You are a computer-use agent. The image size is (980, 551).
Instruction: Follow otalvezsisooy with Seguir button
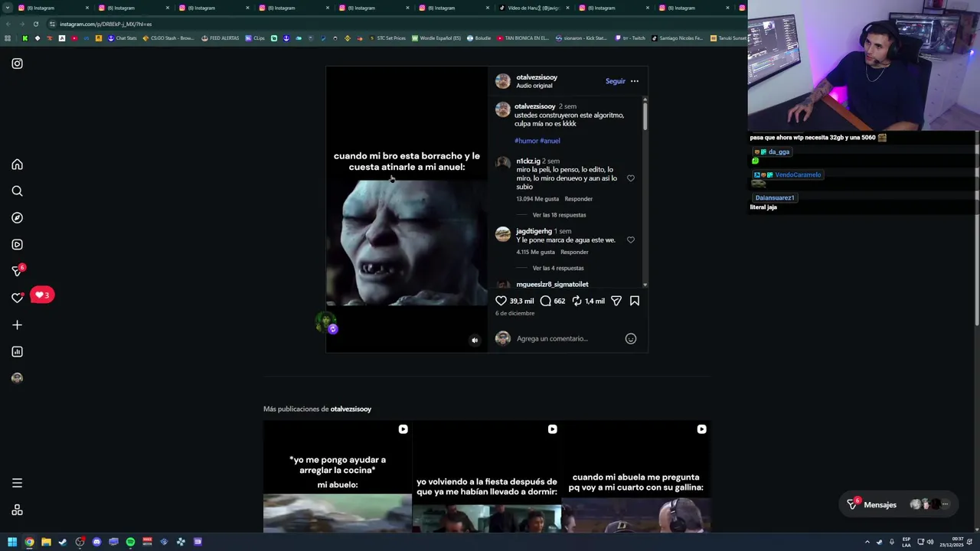pyautogui.click(x=615, y=81)
